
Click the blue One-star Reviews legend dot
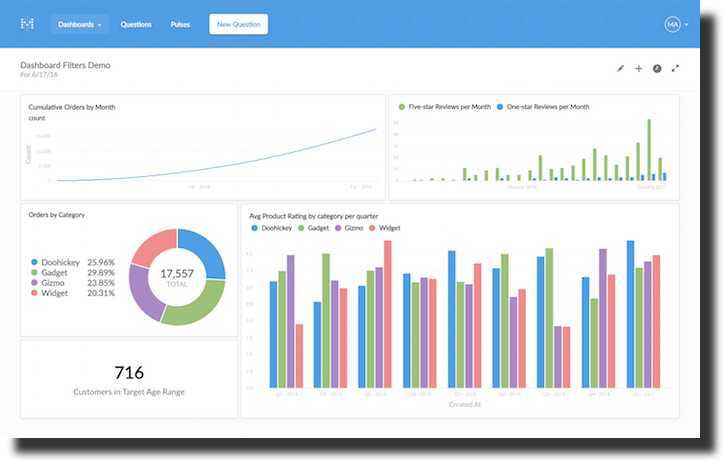500,107
